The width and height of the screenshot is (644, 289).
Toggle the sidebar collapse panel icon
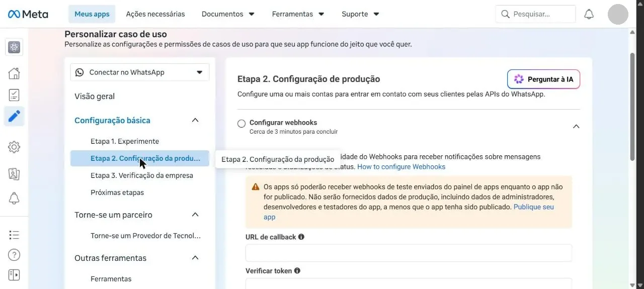click(x=14, y=275)
